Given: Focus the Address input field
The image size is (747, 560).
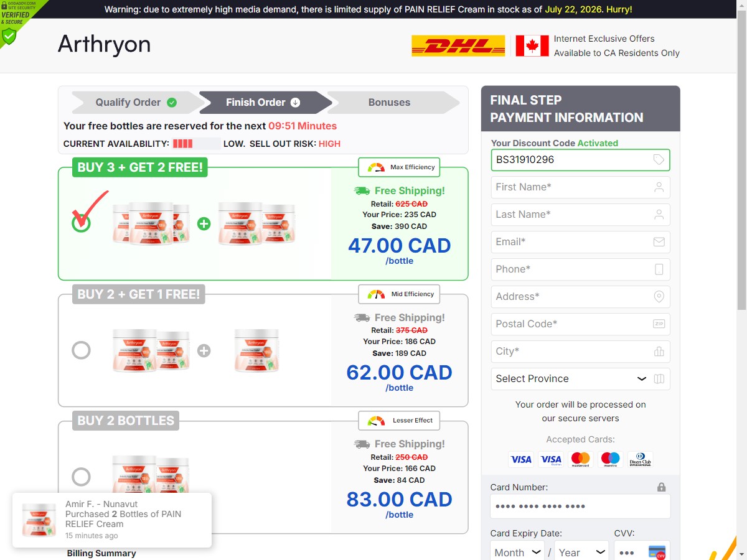Looking at the screenshot, I should click(x=580, y=297).
